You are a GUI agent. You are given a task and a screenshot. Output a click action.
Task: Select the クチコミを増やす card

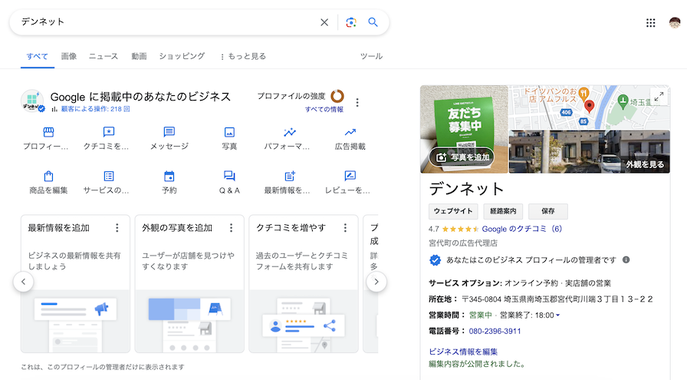(304, 284)
